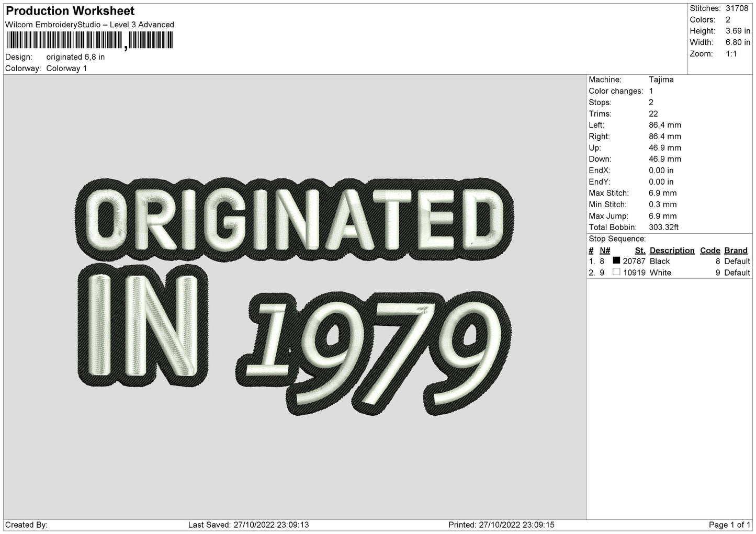Screen dimensions: 756x534
Task: Click the Height value 3.69 in
Action: 738,31
